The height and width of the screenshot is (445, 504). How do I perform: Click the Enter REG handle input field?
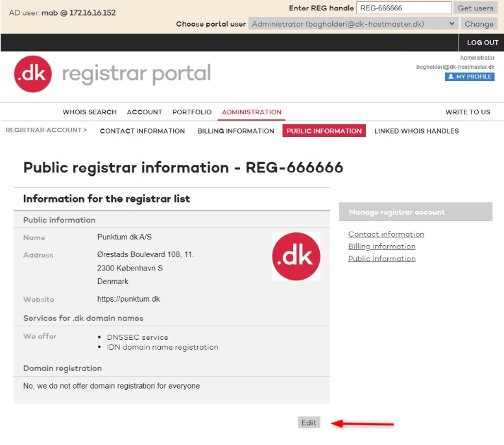click(x=403, y=8)
